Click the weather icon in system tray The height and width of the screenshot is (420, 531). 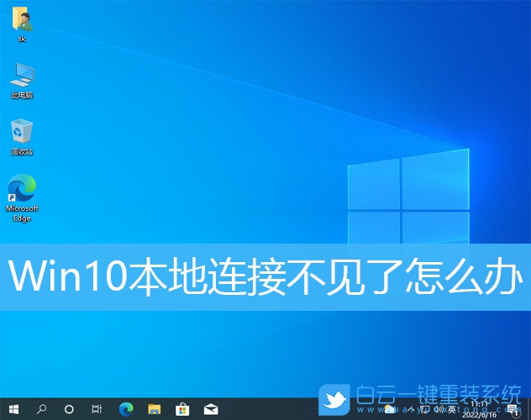click(389, 410)
